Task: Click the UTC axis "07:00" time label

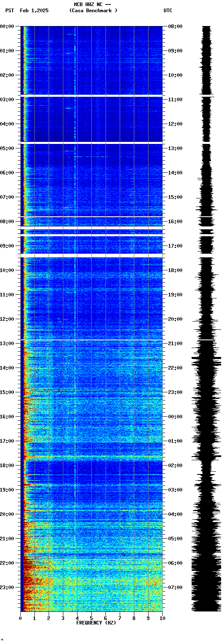Action: coord(175,587)
